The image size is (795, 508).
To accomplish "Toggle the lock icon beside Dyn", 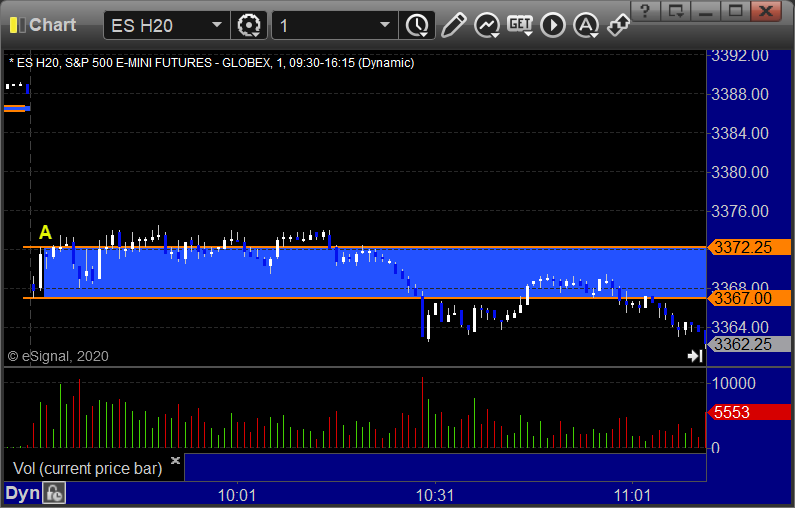I will pos(54,493).
